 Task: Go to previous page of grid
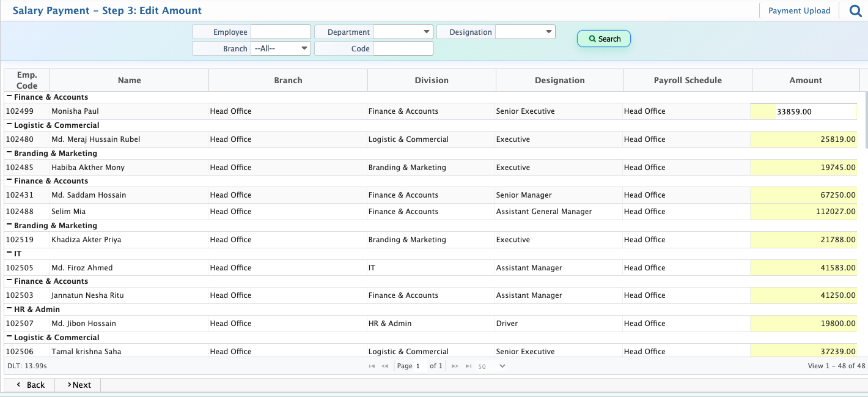click(x=385, y=366)
